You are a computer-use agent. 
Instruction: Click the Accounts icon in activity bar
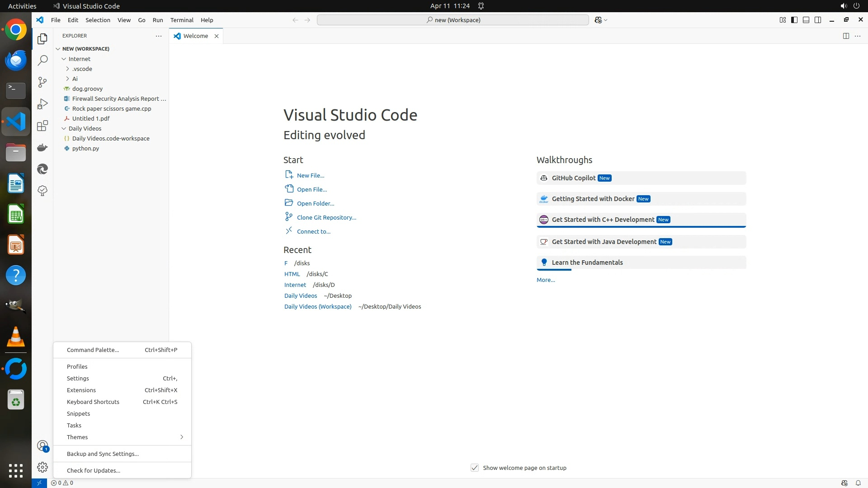(x=42, y=446)
